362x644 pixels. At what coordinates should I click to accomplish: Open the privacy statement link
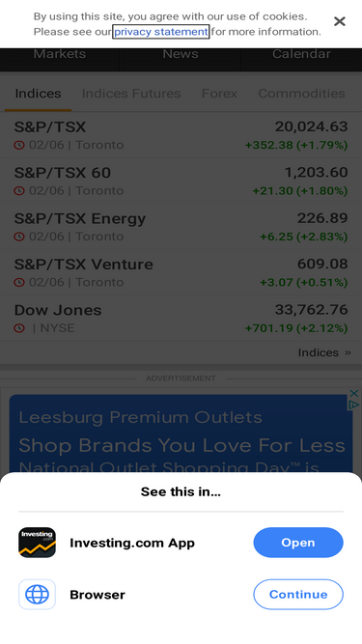(x=161, y=32)
